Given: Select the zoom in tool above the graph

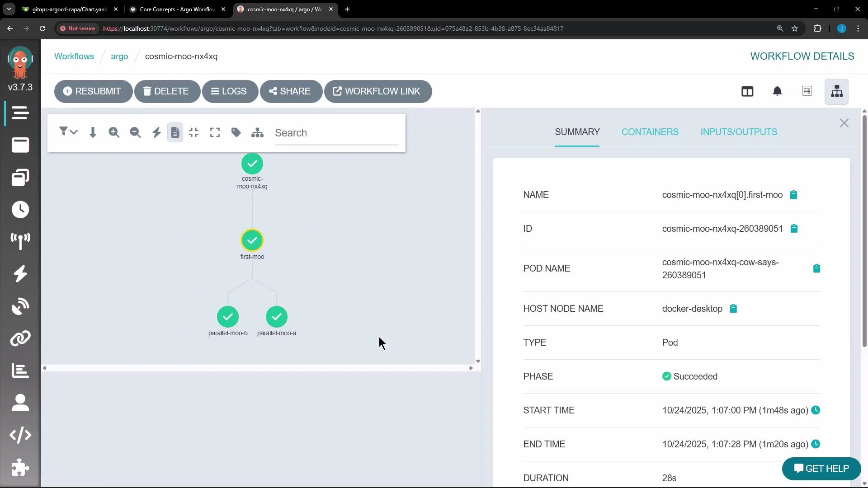Looking at the screenshot, I should tap(114, 132).
